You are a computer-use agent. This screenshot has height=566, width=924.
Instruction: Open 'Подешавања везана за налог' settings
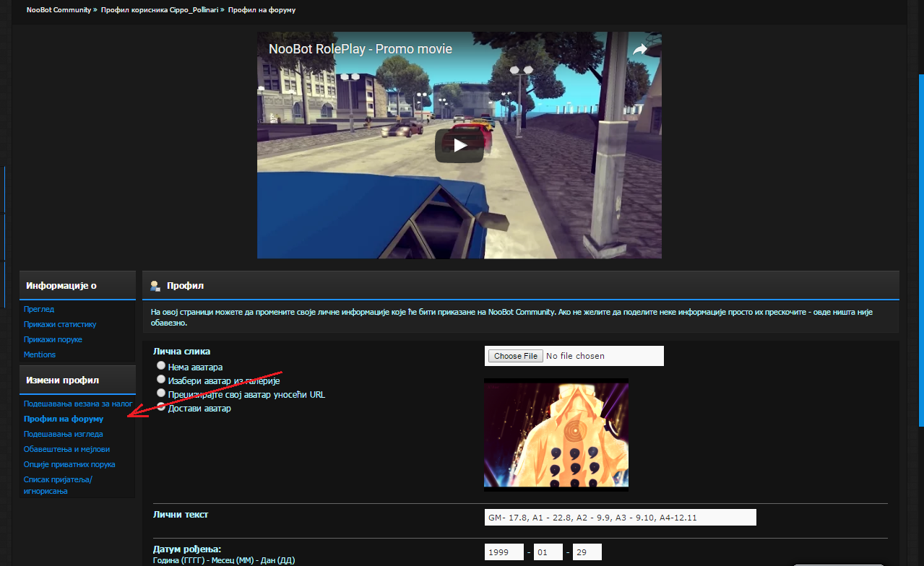[x=78, y=404]
